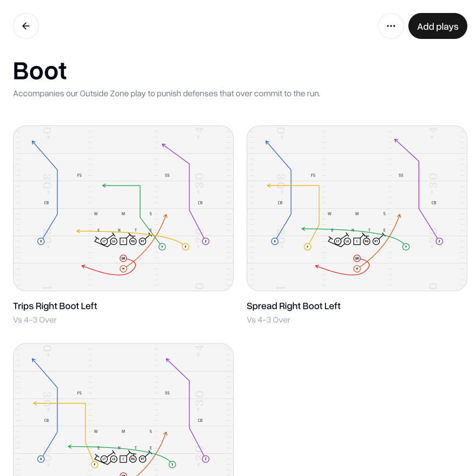This screenshot has height=476, width=476.
Task: Click the Add plays button
Action: [x=438, y=26]
